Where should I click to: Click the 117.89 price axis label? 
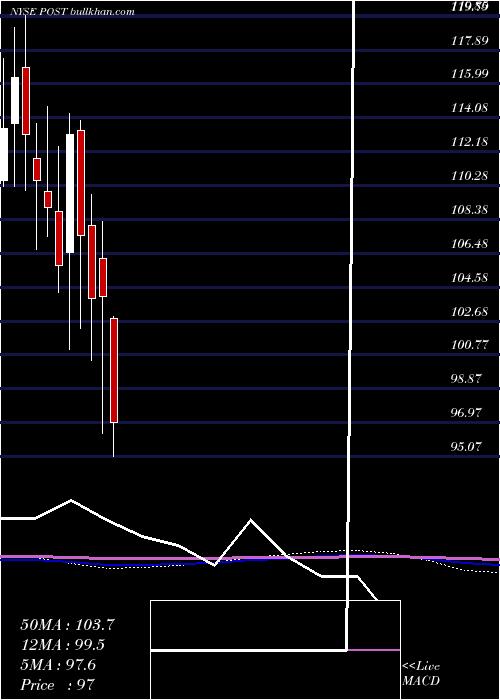pyautogui.click(x=470, y=41)
